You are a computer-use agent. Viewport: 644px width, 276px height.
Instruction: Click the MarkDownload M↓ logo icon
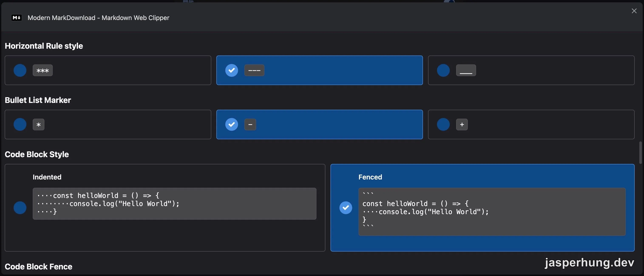[17, 18]
